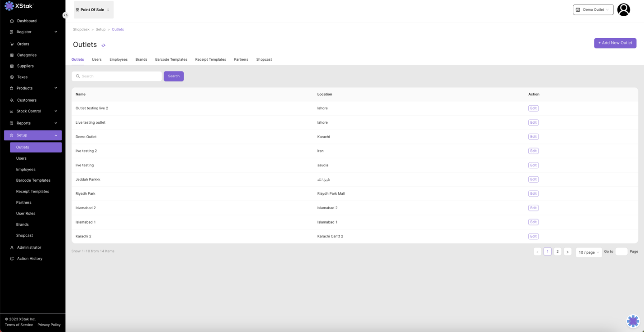Click the Orders cart icon
The height and width of the screenshot is (332, 644).
point(12,44)
